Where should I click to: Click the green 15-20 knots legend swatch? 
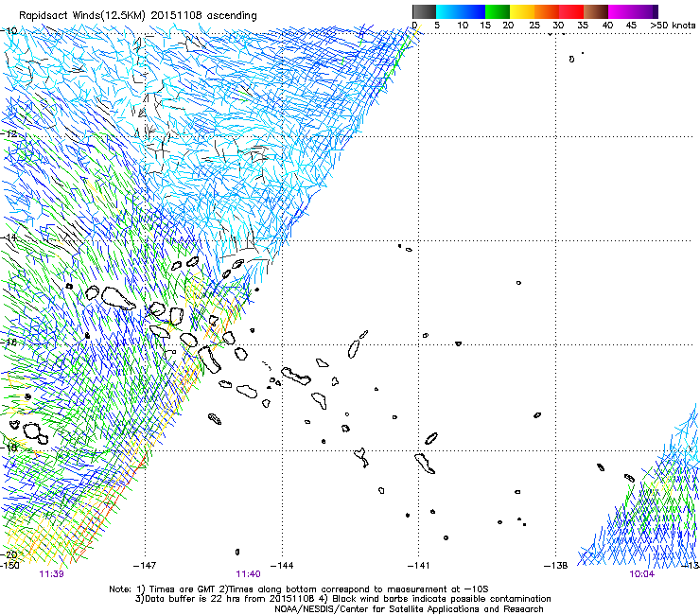coord(498,11)
